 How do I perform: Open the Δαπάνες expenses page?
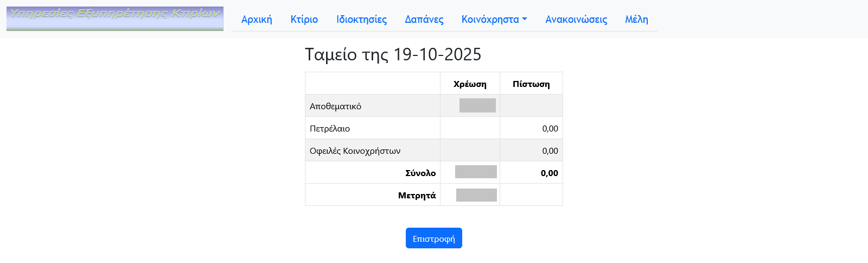point(424,20)
